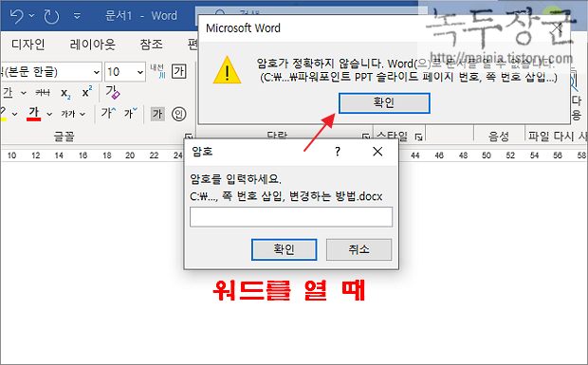
Task: Click the character border 가 icon
Action: click(179, 71)
